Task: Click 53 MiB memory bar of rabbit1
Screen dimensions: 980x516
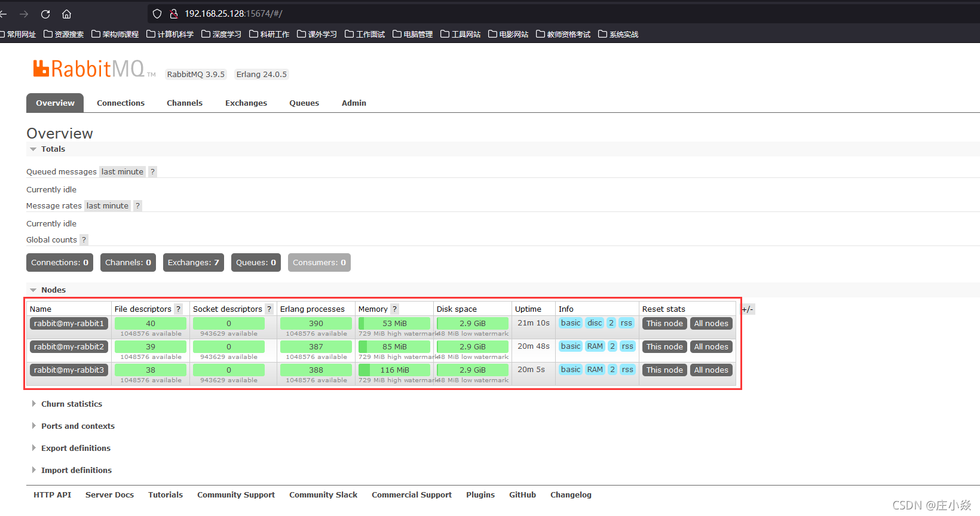Action: pos(394,324)
